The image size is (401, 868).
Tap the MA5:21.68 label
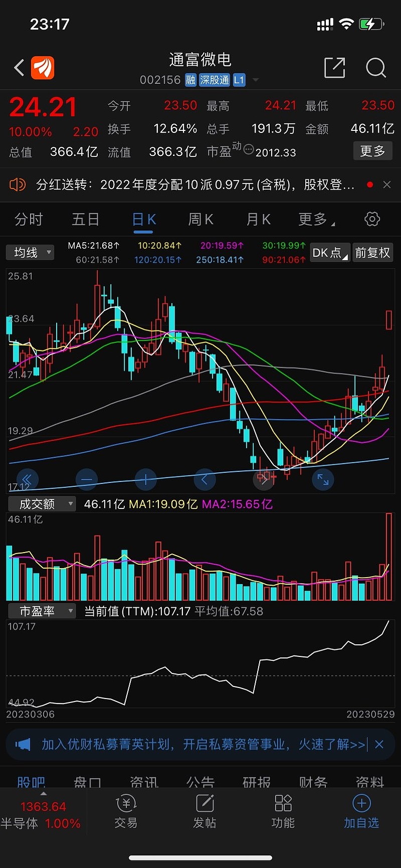pyautogui.click(x=94, y=246)
